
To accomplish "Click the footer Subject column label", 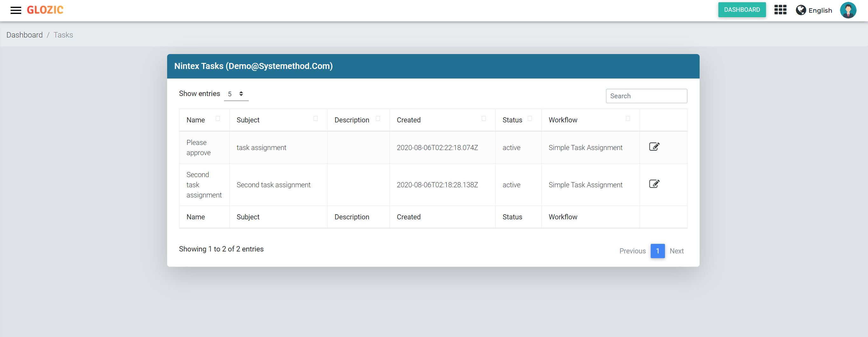I will click(248, 217).
